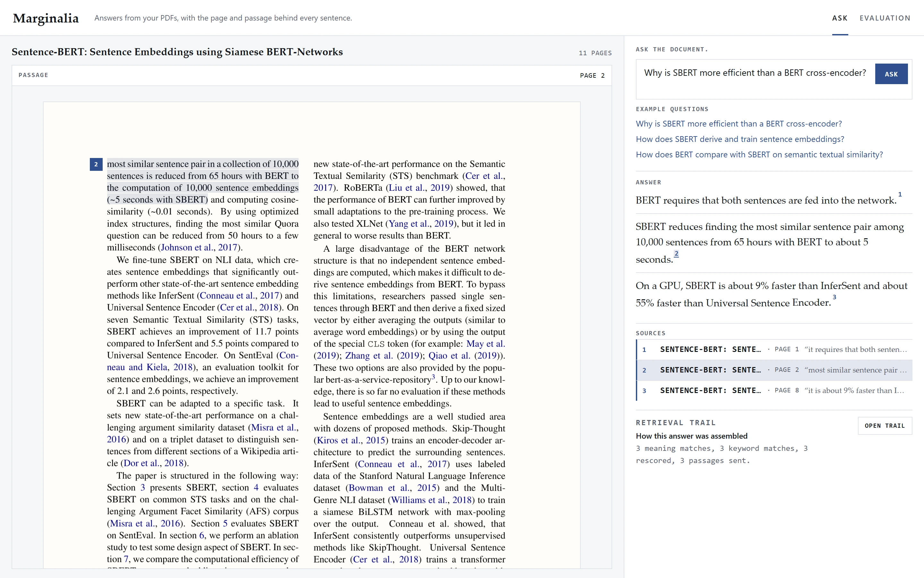Open the retrieval trail

pos(885,425)
